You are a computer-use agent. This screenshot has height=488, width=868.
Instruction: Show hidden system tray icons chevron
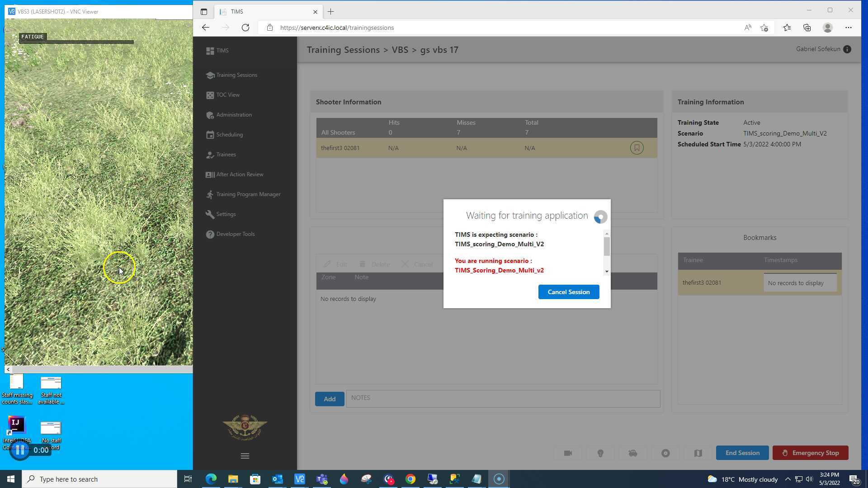(788, 479)
